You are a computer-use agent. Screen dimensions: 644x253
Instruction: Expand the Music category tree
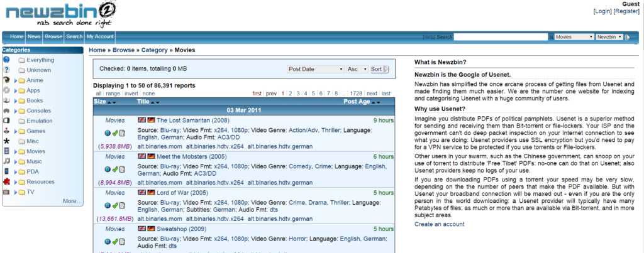click(x=16, y=161)
